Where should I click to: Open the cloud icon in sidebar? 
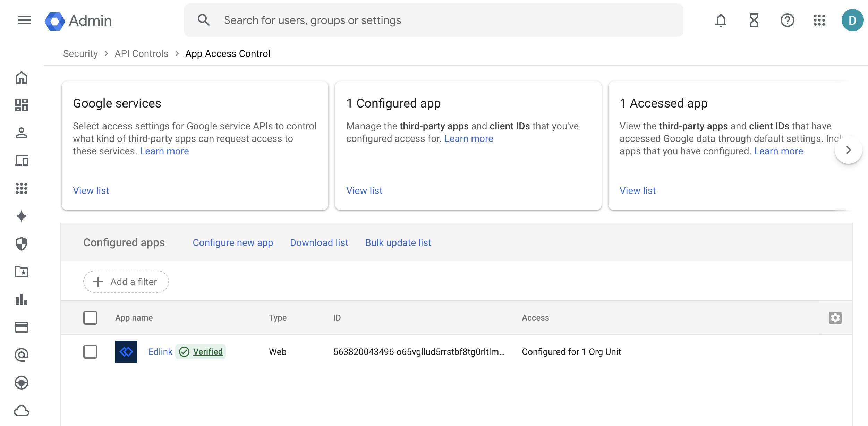[22, 411]
